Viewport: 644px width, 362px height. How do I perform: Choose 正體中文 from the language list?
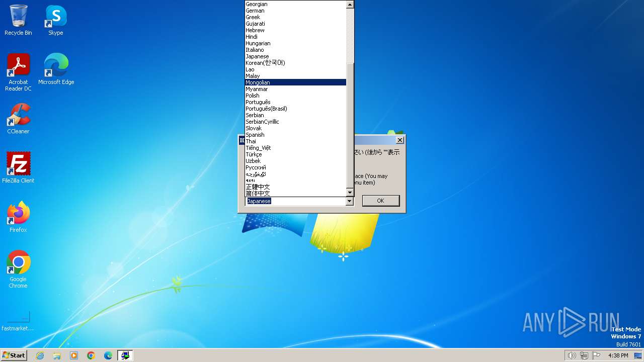coord(295,187)
